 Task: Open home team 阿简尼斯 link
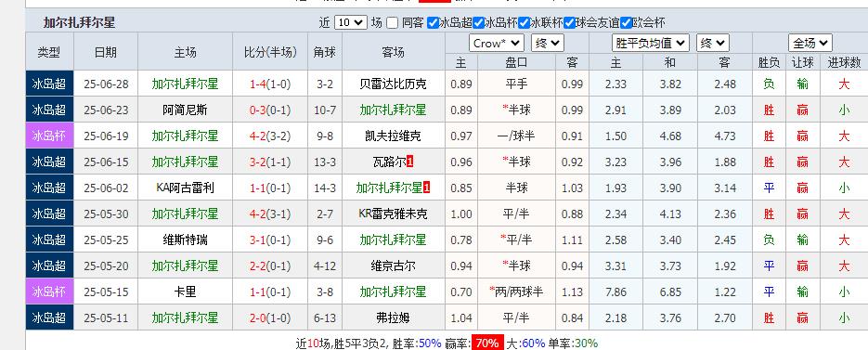[185, 110]
